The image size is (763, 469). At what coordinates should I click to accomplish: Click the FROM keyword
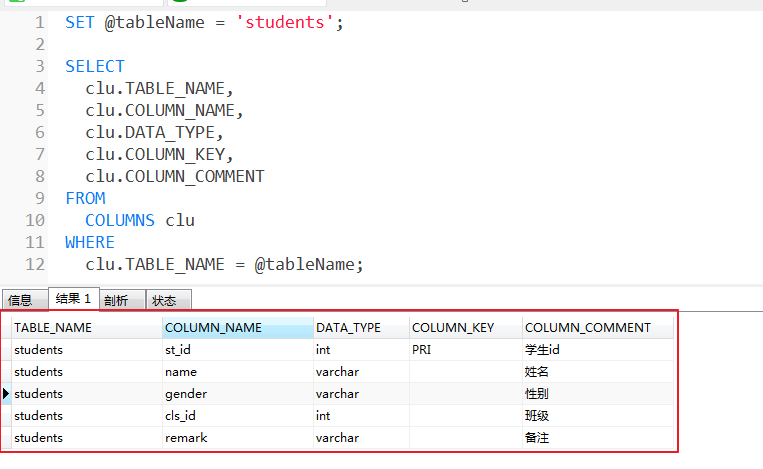coord(85,198)
